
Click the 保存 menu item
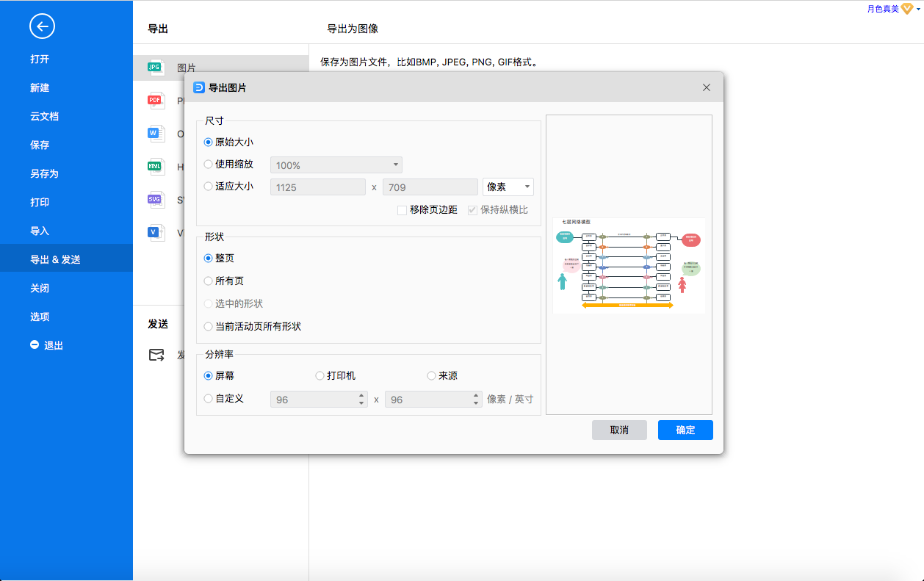pos(40,145)
